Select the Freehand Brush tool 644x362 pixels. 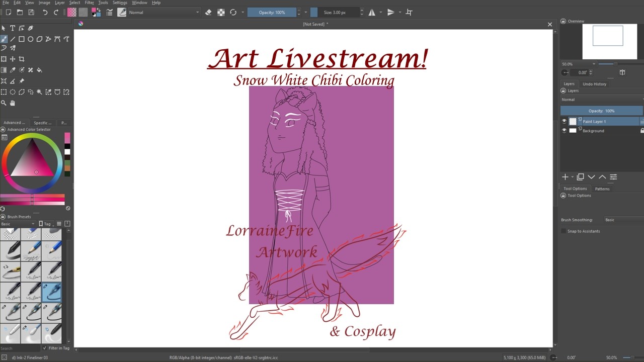click(4, 39)
